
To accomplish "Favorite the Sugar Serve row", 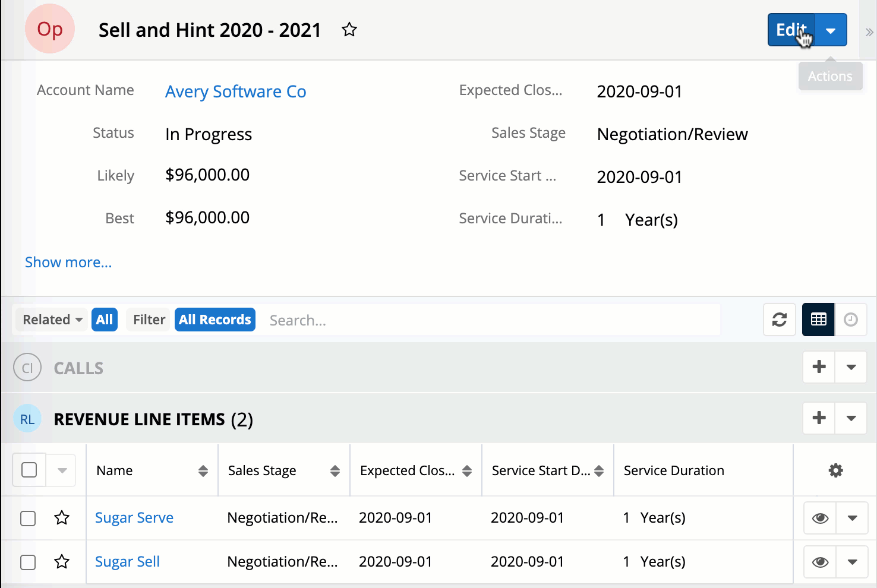I will (x=62, y=518).
